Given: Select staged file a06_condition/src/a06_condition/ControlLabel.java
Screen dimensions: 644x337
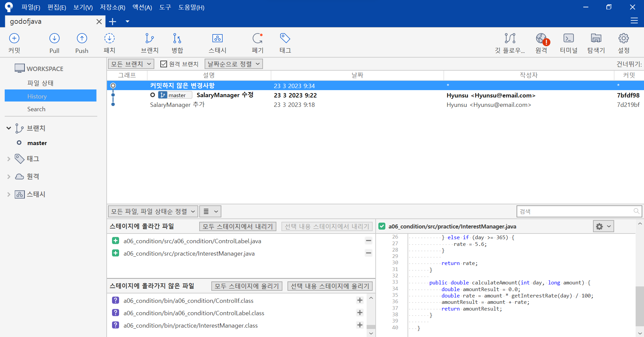Looking at the screenshot, I should point(192,241).
